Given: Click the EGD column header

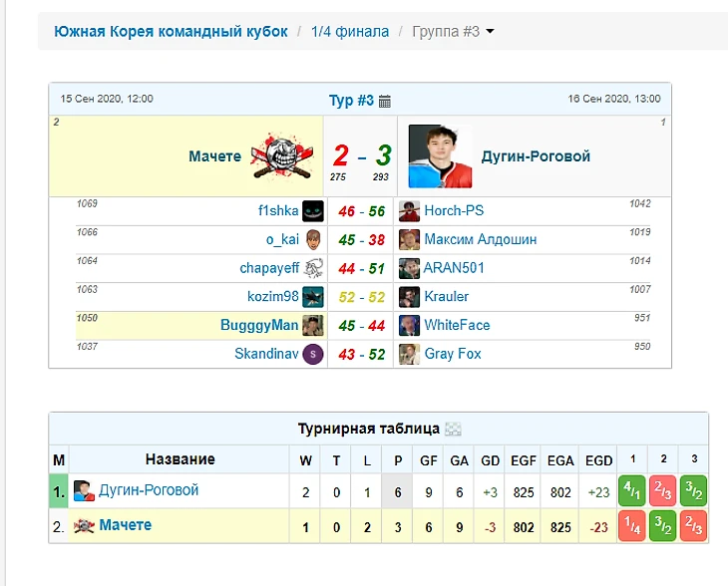Looking at the screenshot, I should [x=598, y=460].
